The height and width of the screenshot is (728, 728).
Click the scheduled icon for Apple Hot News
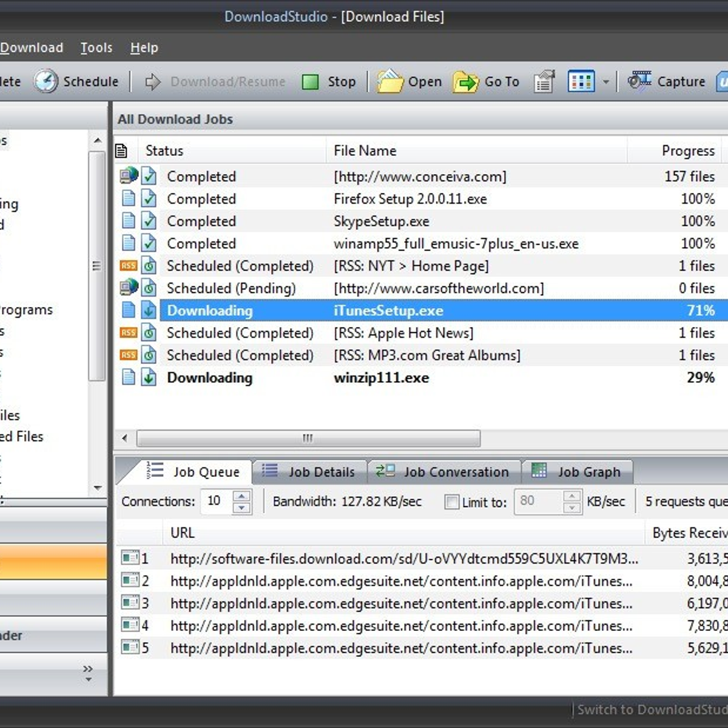click(x=149, y=332)
